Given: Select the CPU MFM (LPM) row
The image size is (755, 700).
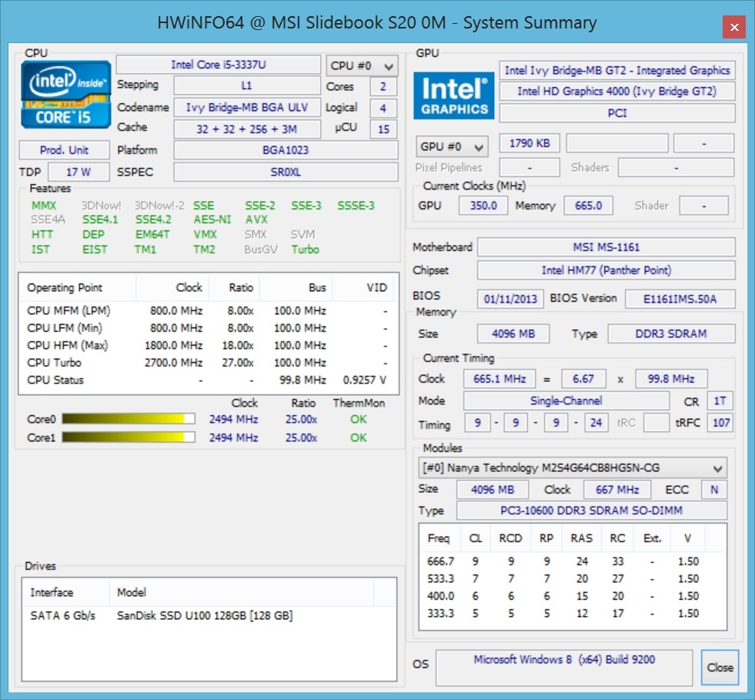Looking at the screenshot, I should tap(208, 311).
